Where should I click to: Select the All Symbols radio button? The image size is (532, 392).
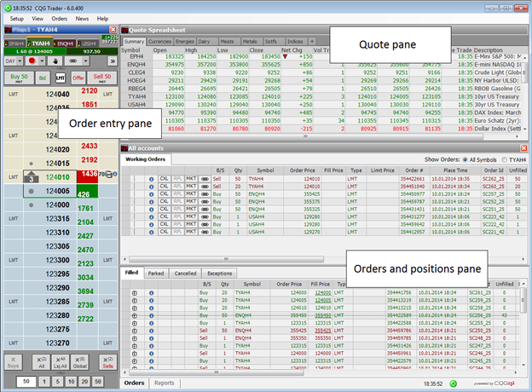pos(465,159)
